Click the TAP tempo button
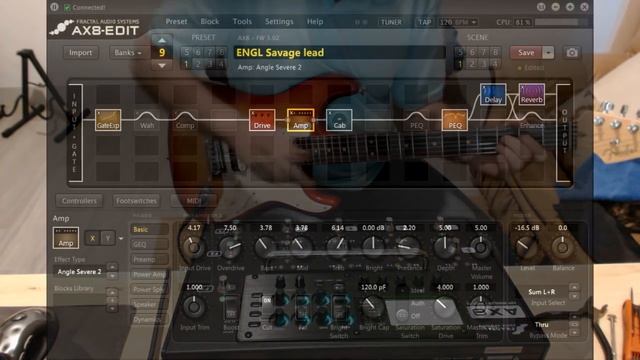The height and width of the screenshot is (360, 640). [424, 22]
